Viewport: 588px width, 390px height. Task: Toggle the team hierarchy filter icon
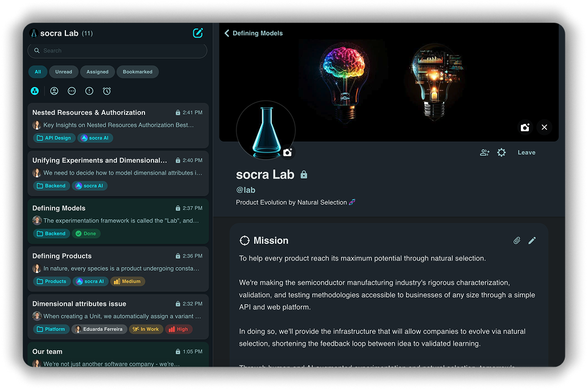(35, 91)
